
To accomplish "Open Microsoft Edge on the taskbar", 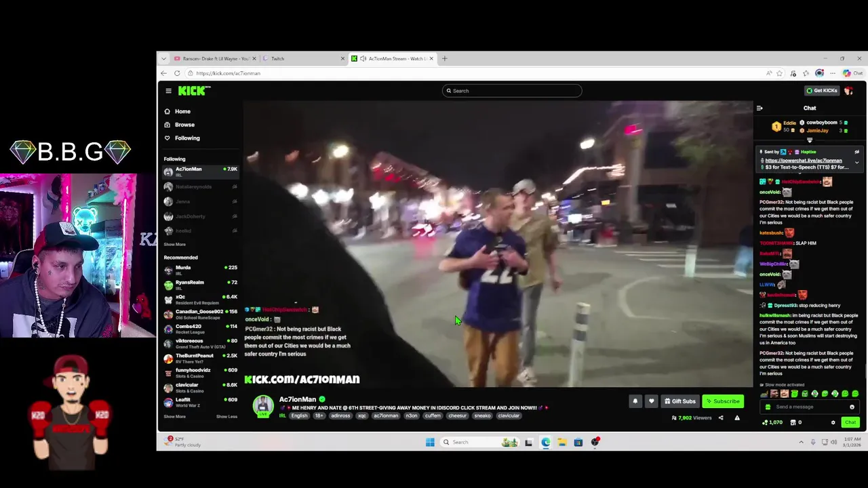I will [545, 443].
